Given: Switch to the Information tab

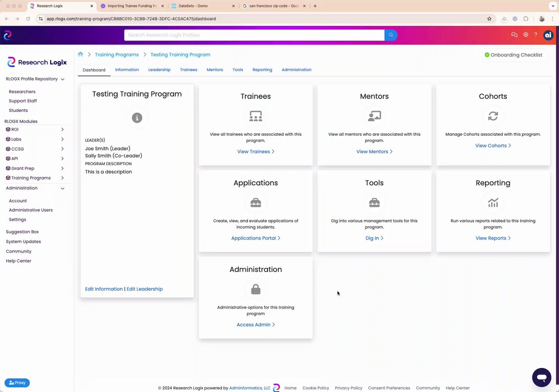Looking at the screenshot, I should click(127, 70).
